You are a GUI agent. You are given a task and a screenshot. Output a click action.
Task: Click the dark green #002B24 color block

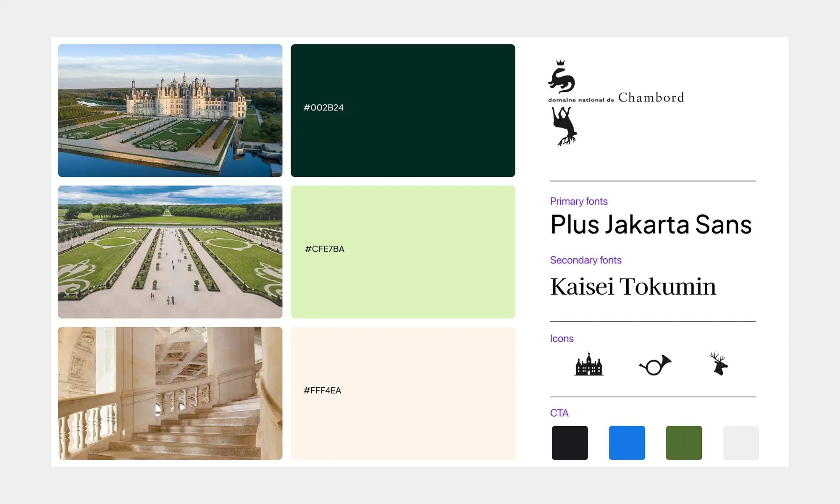tap(403, 110)
